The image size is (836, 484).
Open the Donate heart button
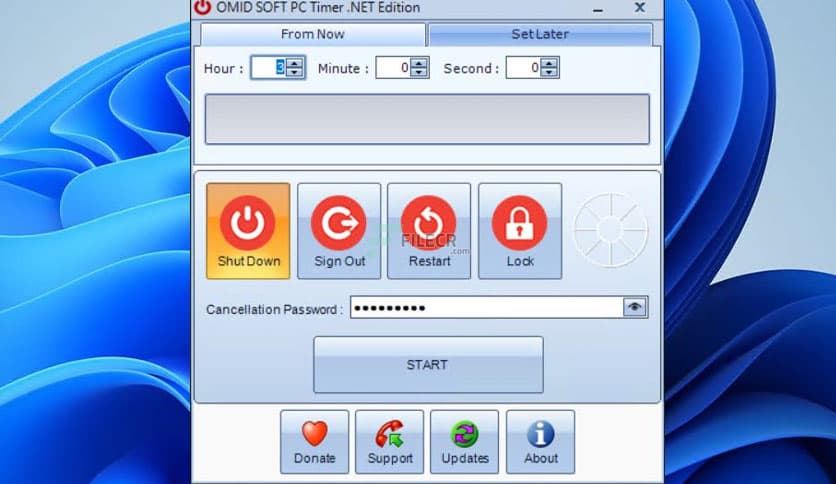315,442
